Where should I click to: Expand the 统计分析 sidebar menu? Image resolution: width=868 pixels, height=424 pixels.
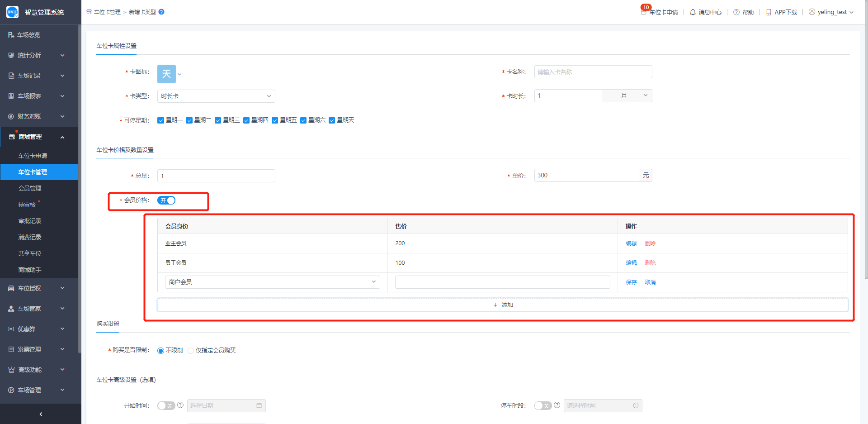62,55
